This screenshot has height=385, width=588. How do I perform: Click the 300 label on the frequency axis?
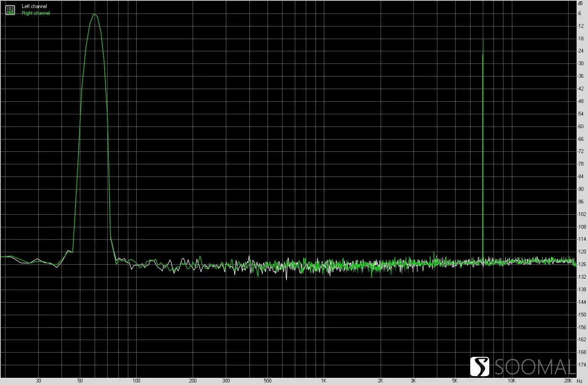pos(226,381)
